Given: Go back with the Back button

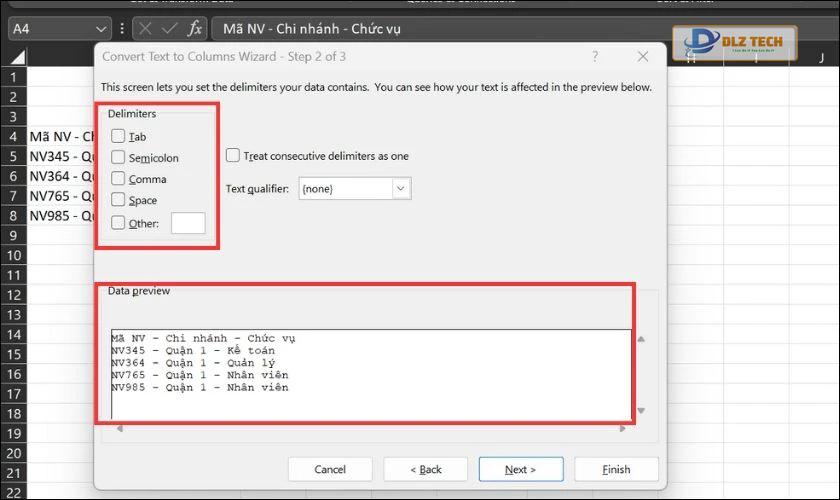Looking at the screenshot, I should point(425,469).
